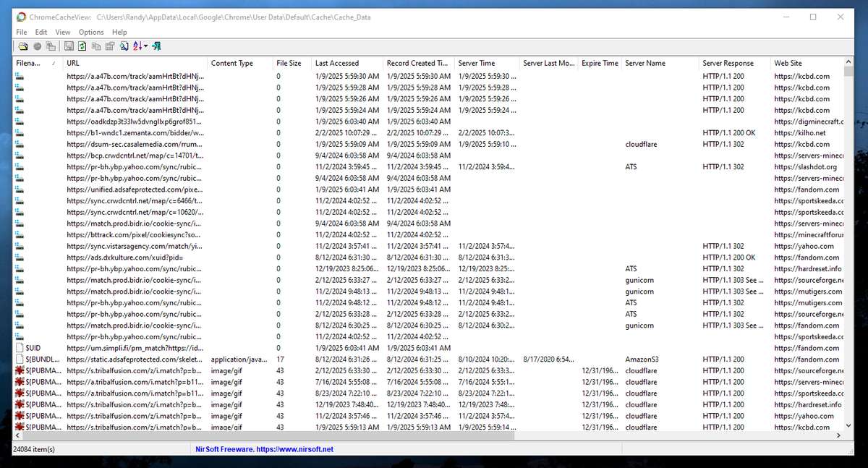The height and width of the screenshot is (468, 868).
Task: Open the Options menu
Action: [91, 33]
